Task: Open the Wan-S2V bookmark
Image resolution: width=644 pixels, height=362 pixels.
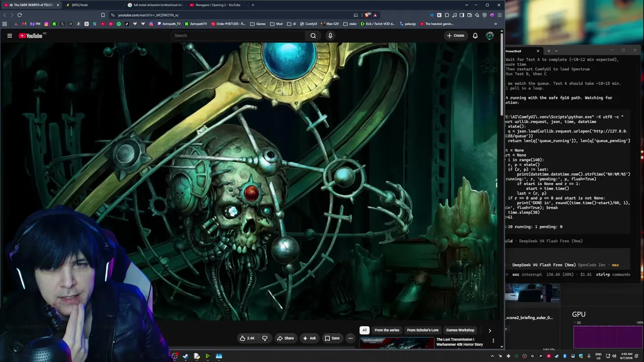Action: [x=330, y=24]
